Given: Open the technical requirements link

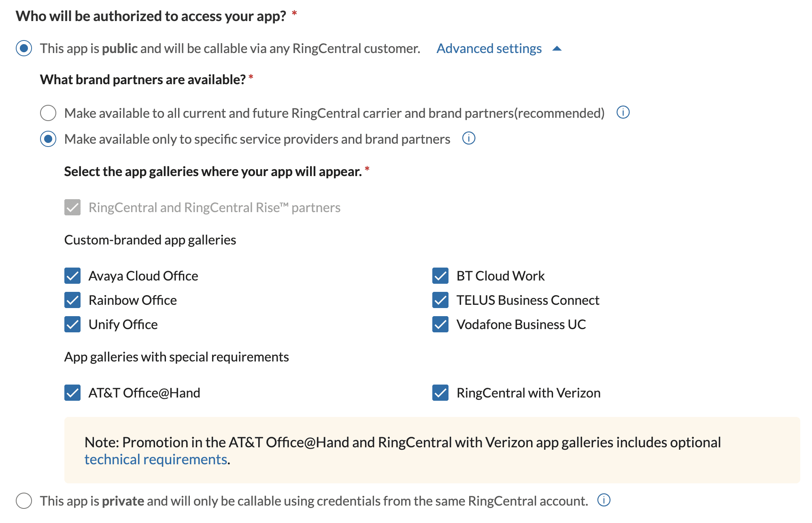Looking at the screenshot, I should 155,459.
